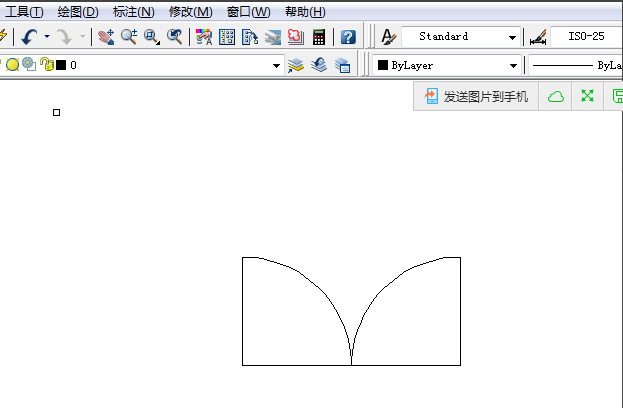Screen dimensions: 623x408
Task: Open the 帮助(H) menu
Action: click(x=305, y=12)
